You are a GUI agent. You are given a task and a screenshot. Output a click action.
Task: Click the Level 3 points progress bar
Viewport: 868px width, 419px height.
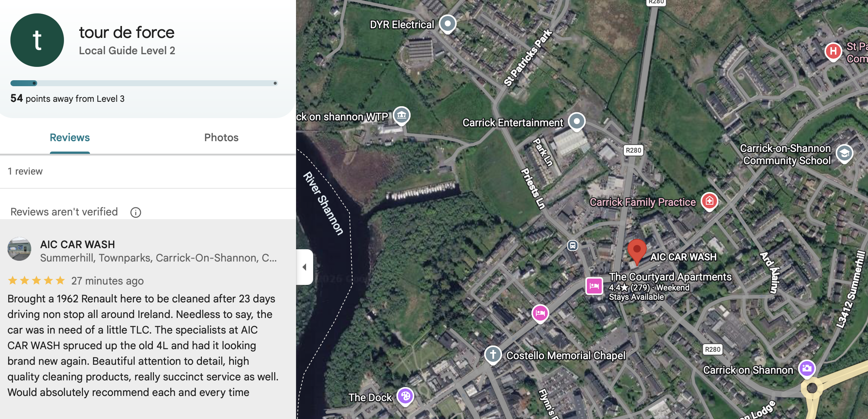[x=144, y=83]
